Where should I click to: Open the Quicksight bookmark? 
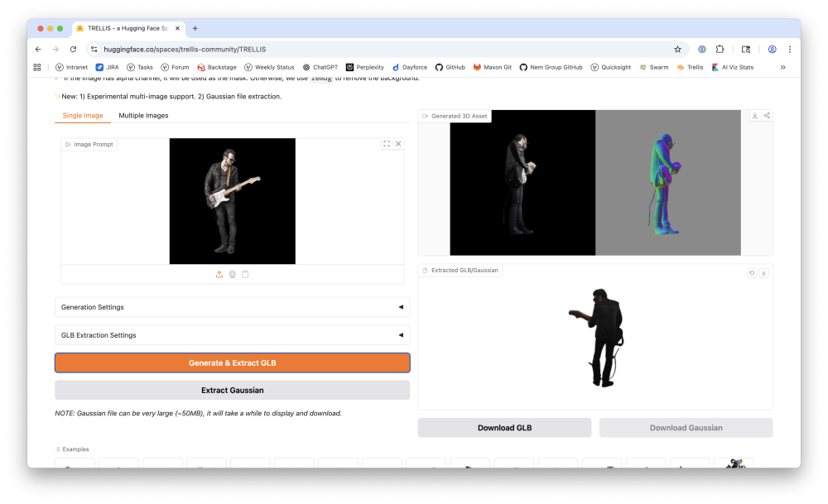click(611, 67)
